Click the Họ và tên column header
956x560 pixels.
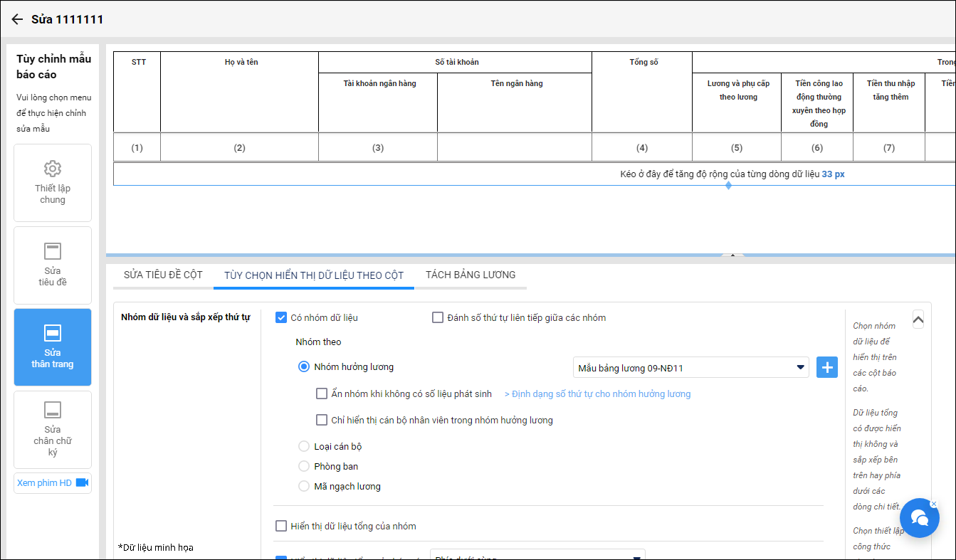pos(239,92)
